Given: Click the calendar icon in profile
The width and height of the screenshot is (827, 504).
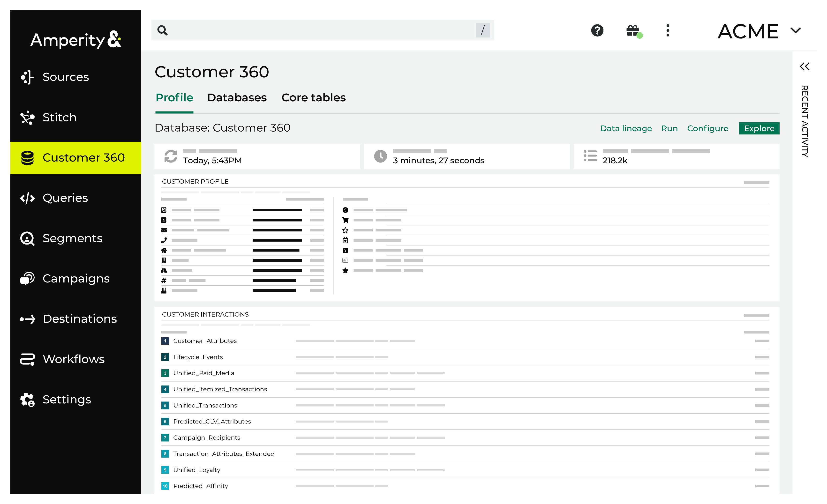Looking at the screenshot, I should point(345,240).
